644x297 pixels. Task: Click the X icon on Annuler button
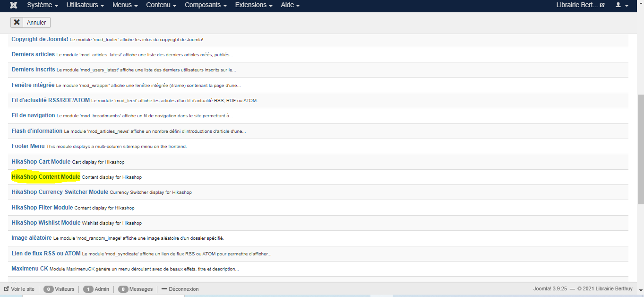17,22
